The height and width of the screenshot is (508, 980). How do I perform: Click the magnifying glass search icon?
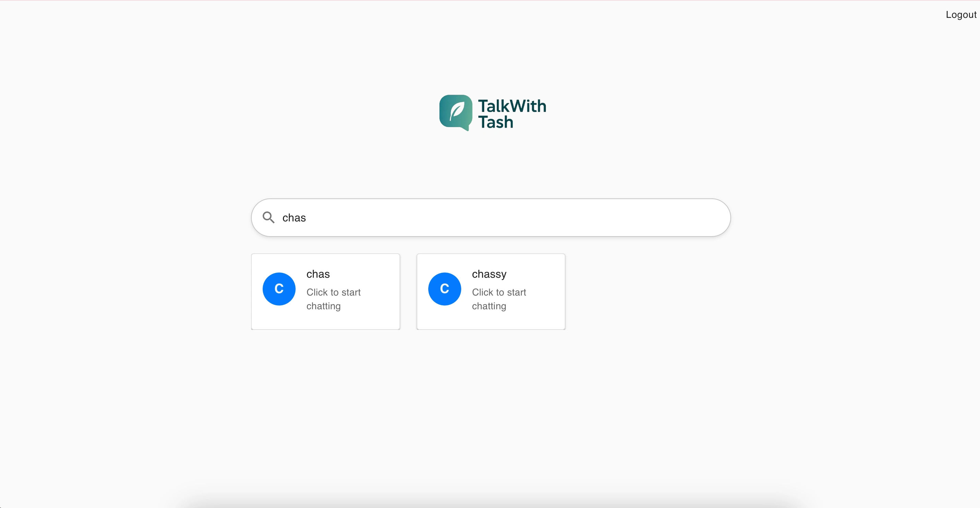pos(268,217)
